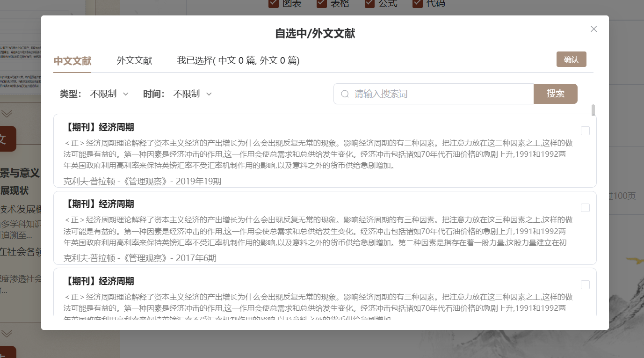Close the 自选中/外文文献 dialog
The height and width of the screenshot is (358, 644).
[x=593, y=29]
